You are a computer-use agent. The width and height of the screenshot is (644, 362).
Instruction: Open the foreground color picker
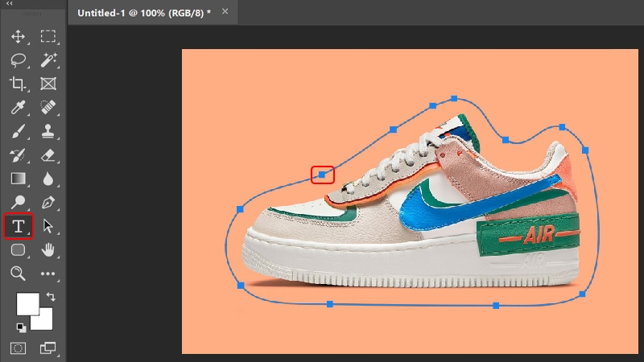[x=27, y=303]
